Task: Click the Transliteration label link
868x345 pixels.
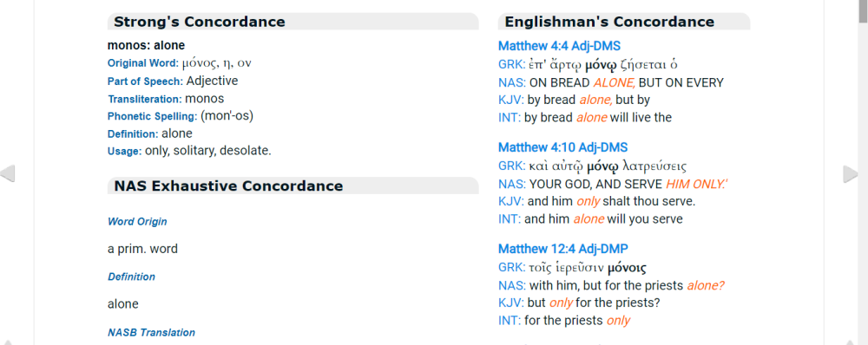Action: pos(144,100)
